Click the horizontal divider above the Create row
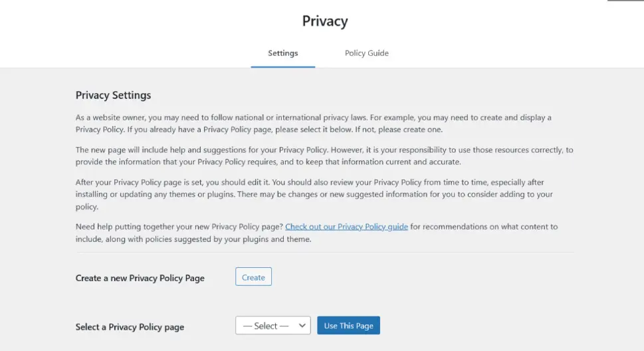644x351 pixels. point(325,253)
